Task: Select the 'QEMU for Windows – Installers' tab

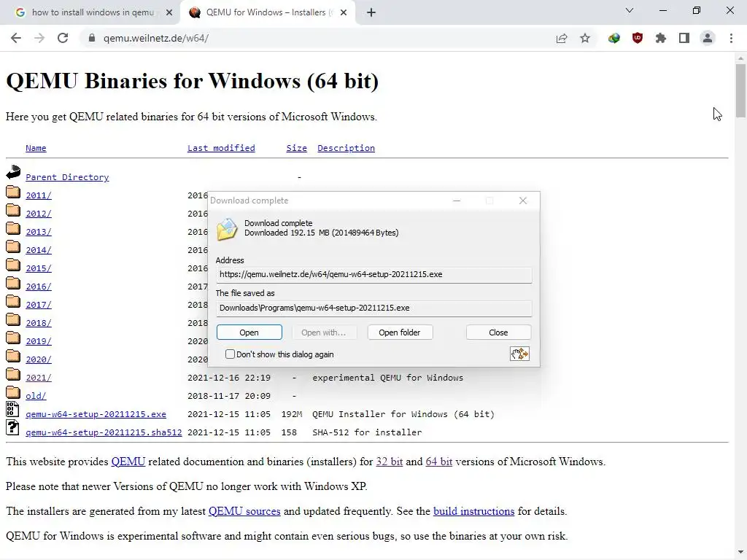Action: pos(267,12)
